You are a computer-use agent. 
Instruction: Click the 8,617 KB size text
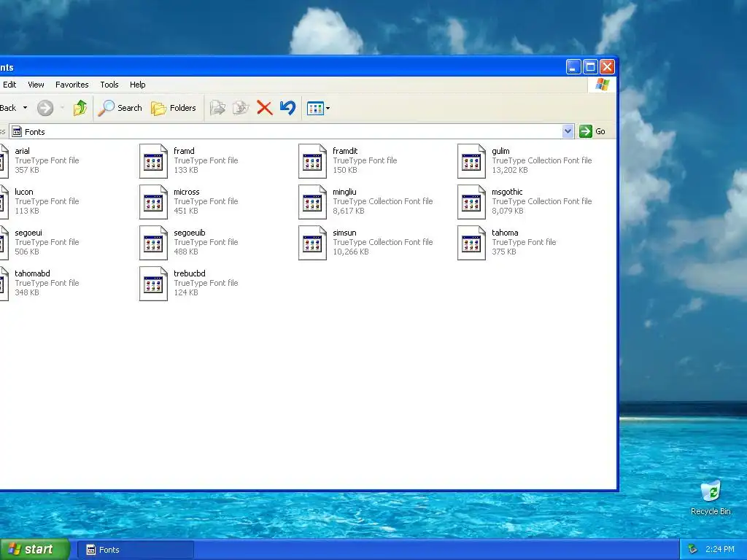pyautogui.click(x=348, y=211)
